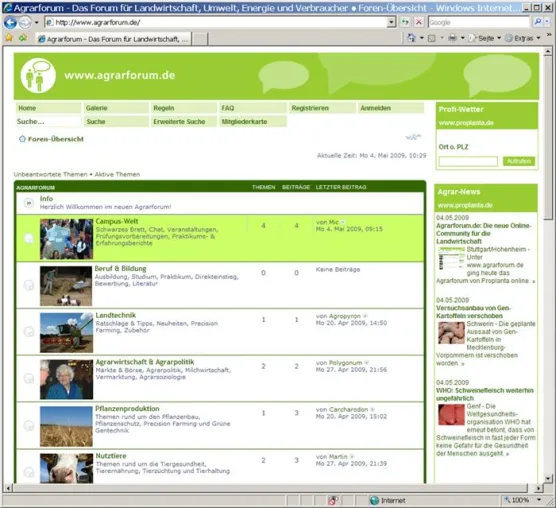The width and height of the screenshot is (556, 508).
Task: Click the Suche button
Action: 116,122
